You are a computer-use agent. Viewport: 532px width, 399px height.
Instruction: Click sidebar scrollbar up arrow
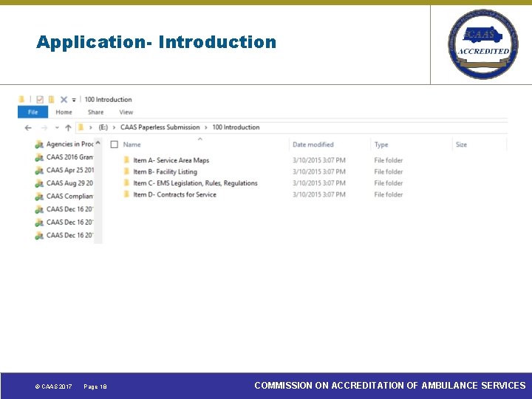tap(98, 143)
